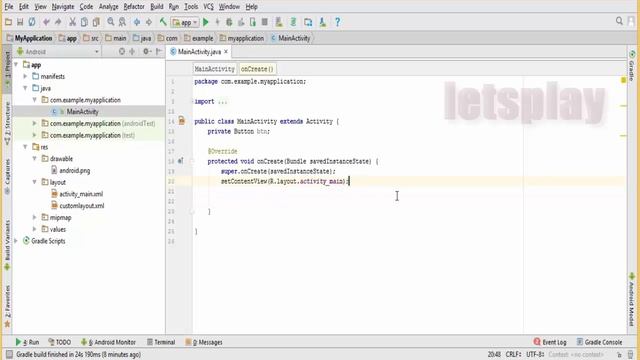This screenshot has height=360, width=640.
Task: Click the onCreate() breadcrumb in editor
Action: [x=257, y=69]
